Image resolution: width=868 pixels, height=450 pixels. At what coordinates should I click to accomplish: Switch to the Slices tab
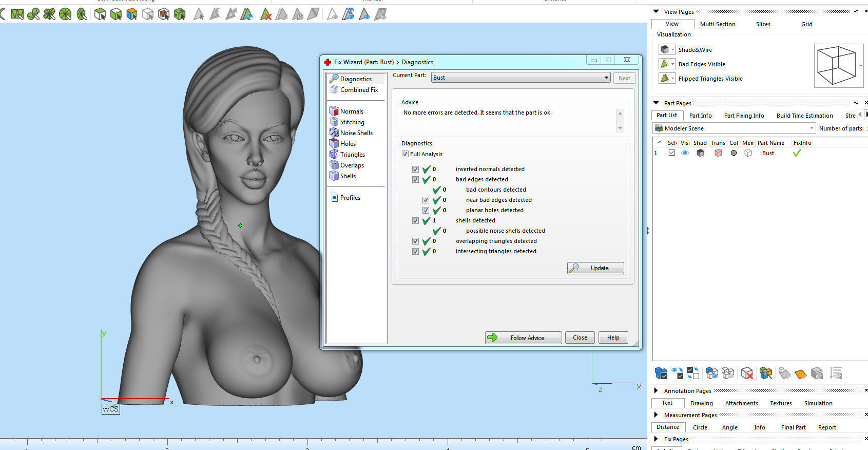tap(763, 24)
